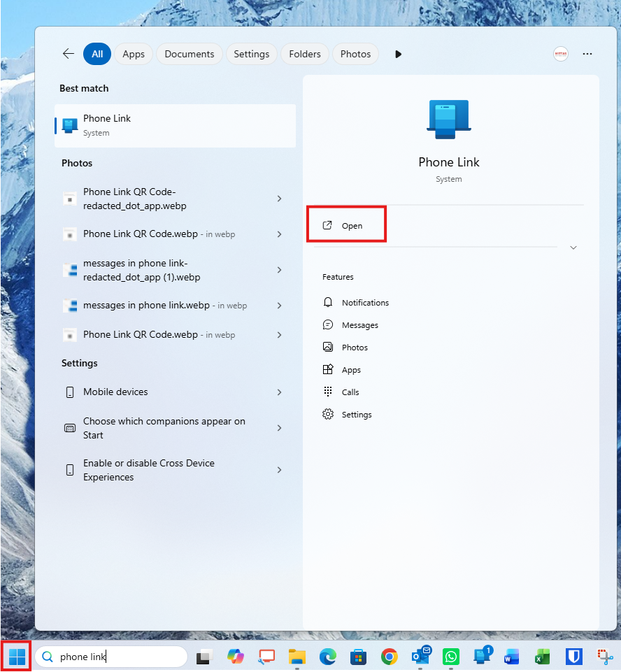Switch to the Documents filter tab
The width and height of the screenshot is (621, 672).
coord(190,54)
